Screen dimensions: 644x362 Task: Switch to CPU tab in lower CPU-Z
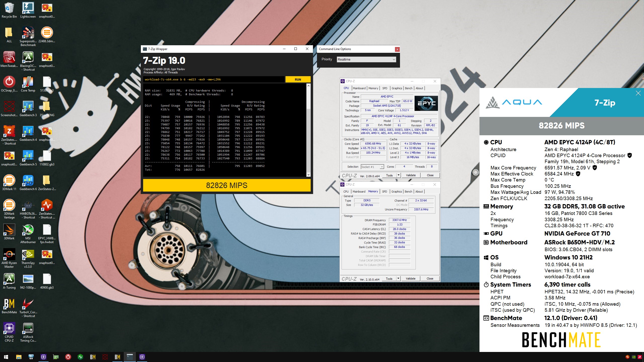(346, 192)
